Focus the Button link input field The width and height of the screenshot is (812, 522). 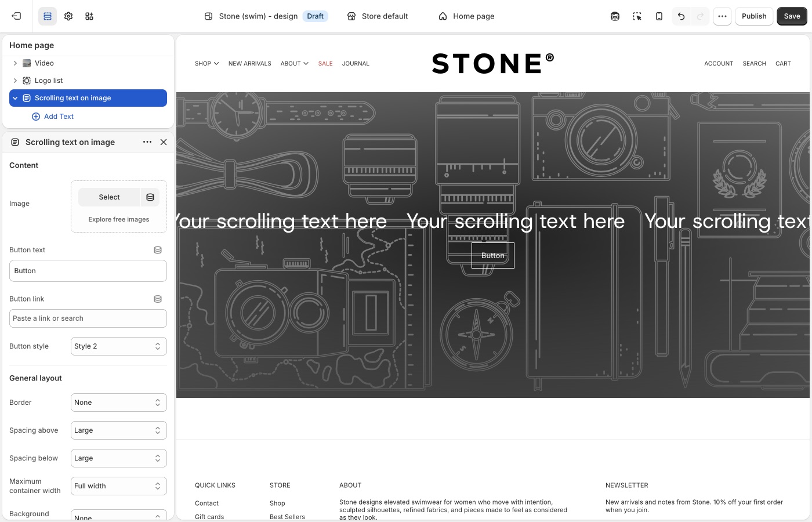click(88, 318)
